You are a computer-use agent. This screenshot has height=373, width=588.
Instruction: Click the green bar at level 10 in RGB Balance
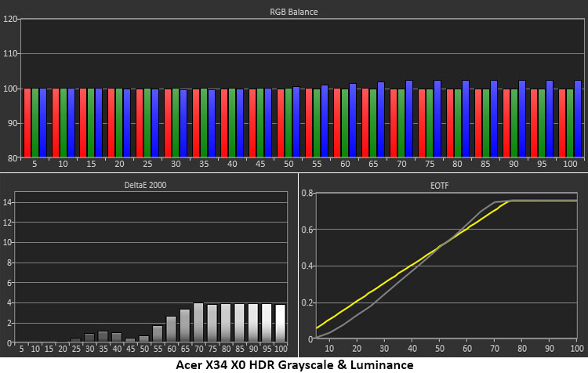(64, 122)
